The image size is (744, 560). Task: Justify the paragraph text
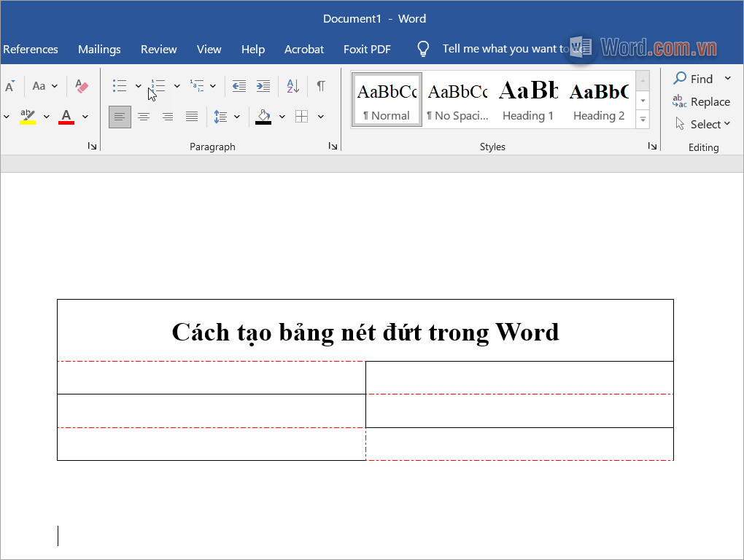pyautogui.click(x=192, y=117)
